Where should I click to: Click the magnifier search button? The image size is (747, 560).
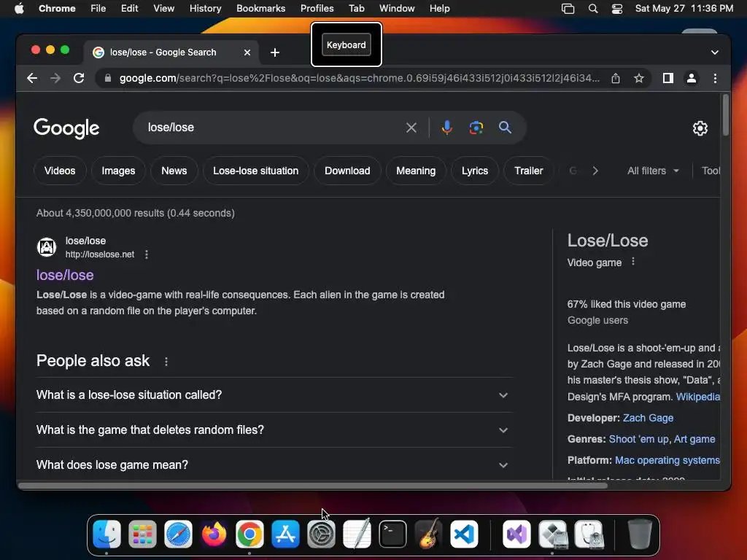pyautogui.click(x=505, y=128)
